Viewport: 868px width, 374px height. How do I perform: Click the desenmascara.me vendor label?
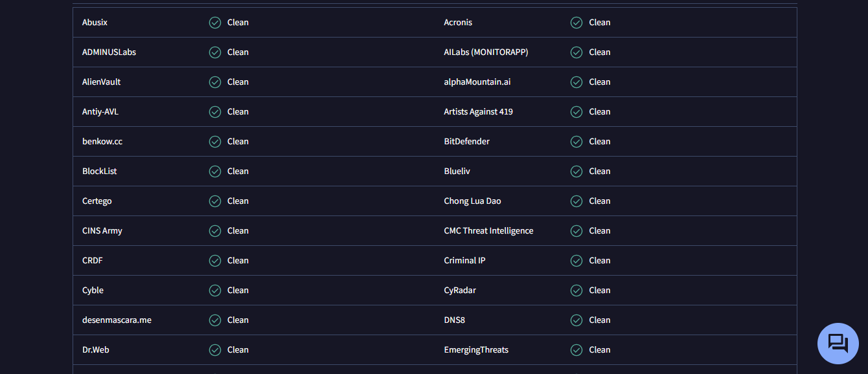click(x=117, y=320)
